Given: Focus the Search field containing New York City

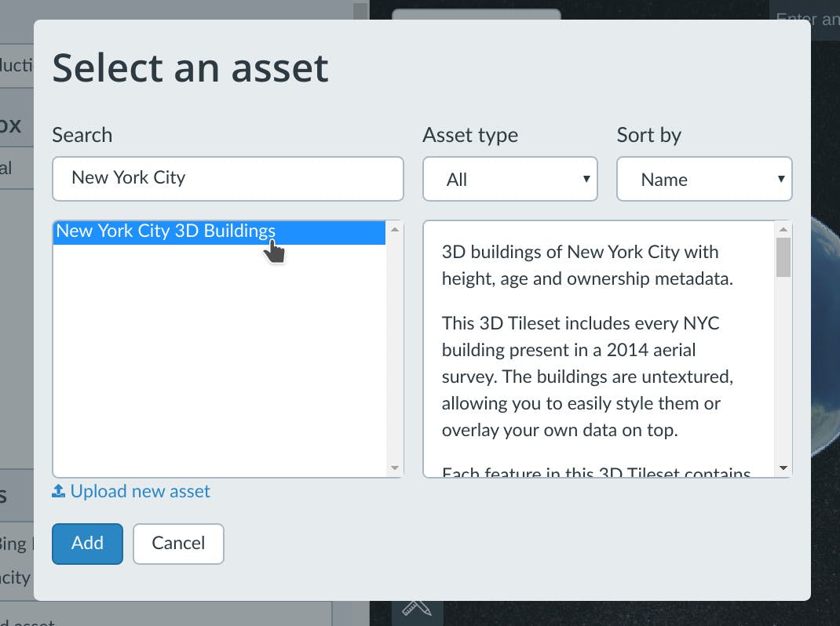Looking at the screenshot, I should coord(228,178).
